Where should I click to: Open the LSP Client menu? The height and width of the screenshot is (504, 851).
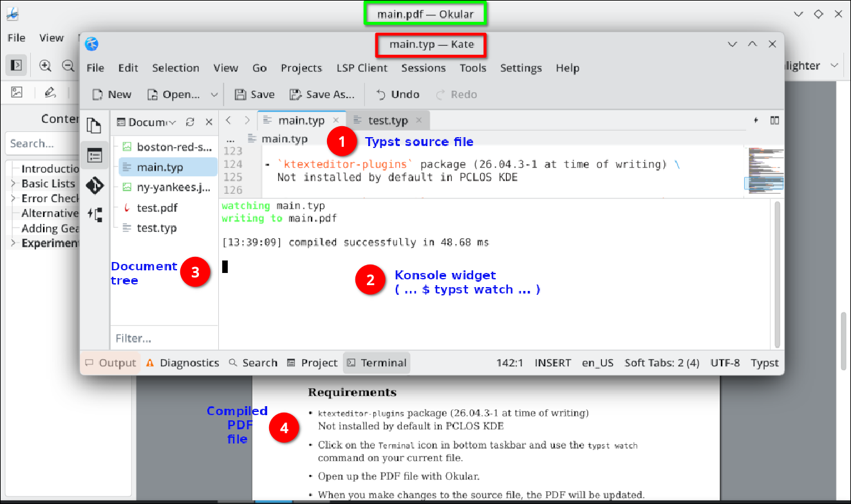pyautogui.click(x=362, y=68)
